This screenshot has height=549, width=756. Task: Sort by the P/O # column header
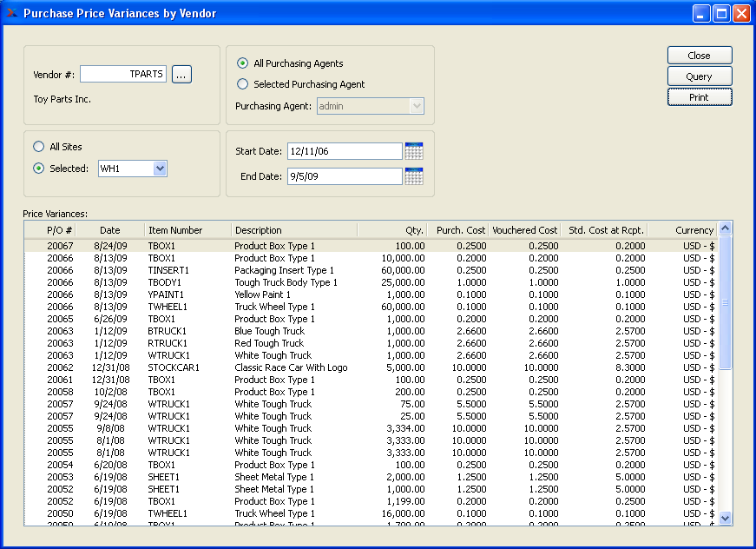point(60,230)
